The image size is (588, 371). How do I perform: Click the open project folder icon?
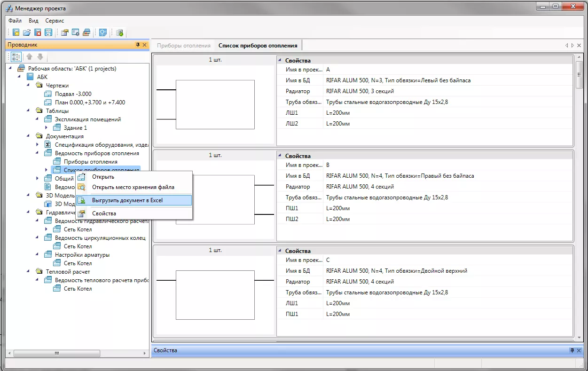(27, 32)
